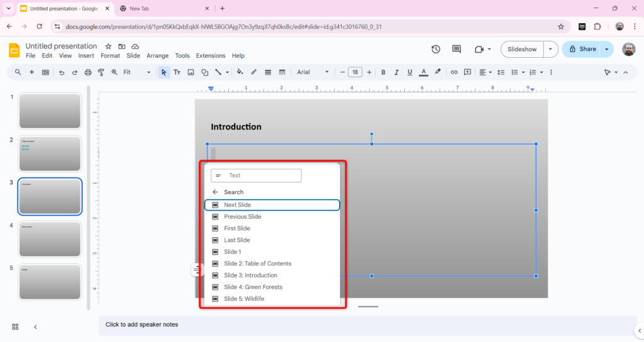This screenshot has height=342, width=644.
Task: Expand the Fit zoom dropdown
Action: pos(137,72)
